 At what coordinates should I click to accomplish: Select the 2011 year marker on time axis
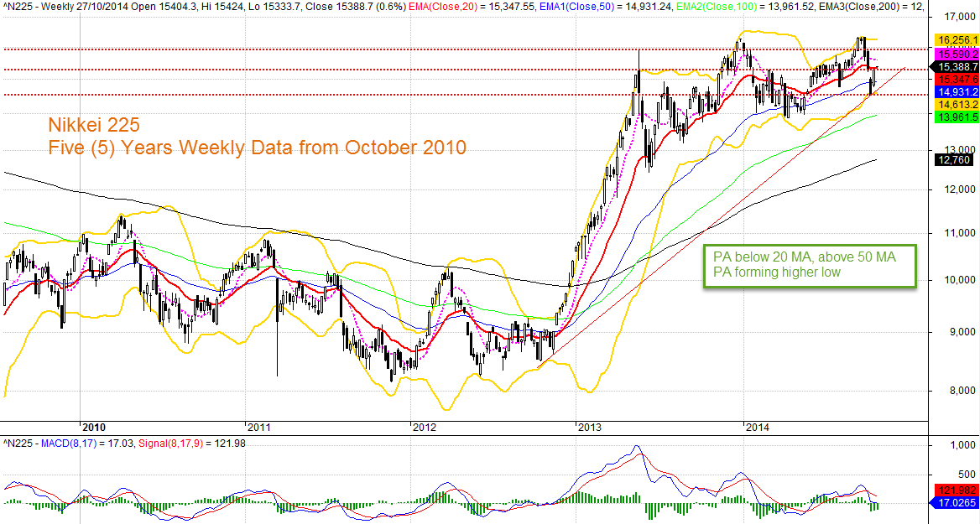[x=258, y=428]
